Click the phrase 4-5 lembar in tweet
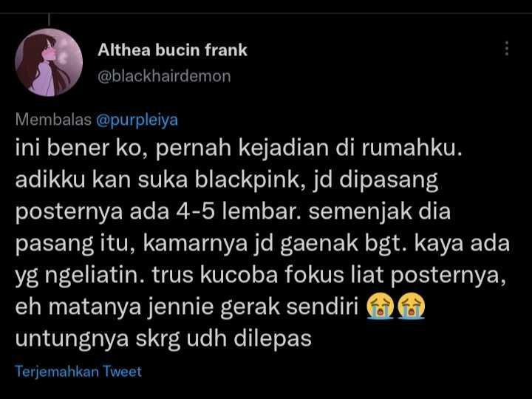532x399 pixels. coord(239,212)
